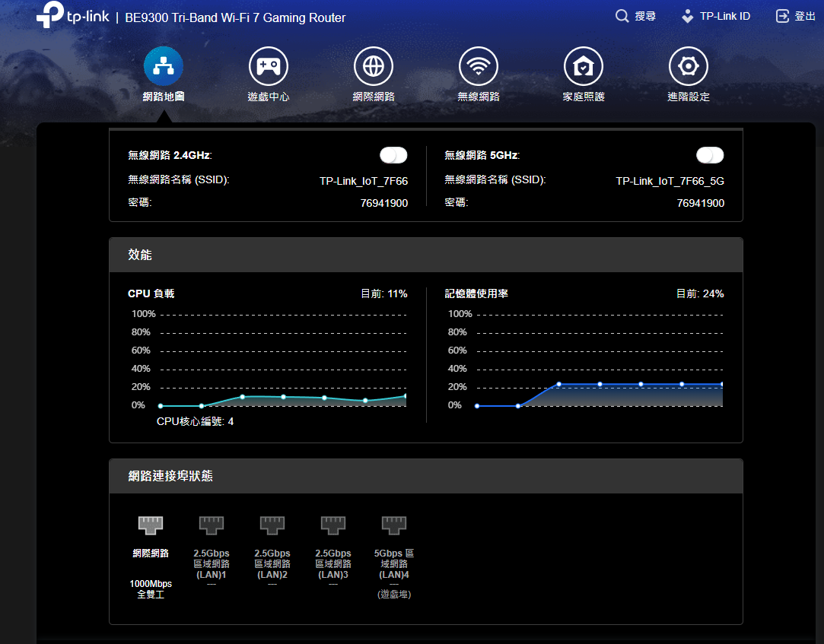This screenshot has height=644, width=824.
Task: Click the 搜尋 magnifier icon
Action: 622,16
